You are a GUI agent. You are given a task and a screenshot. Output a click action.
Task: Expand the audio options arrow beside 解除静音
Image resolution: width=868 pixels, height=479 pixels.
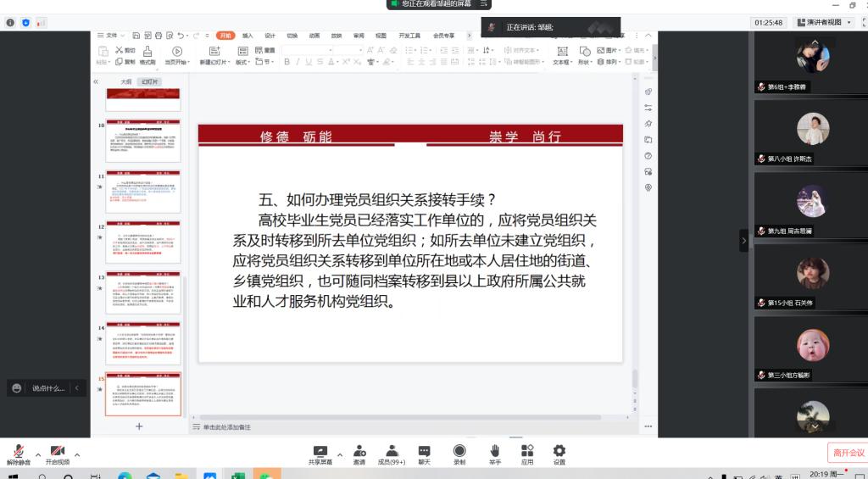coord(38,454)
